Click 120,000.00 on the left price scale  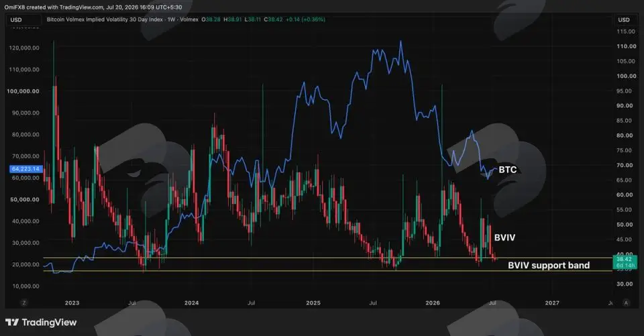pos(24,48)
